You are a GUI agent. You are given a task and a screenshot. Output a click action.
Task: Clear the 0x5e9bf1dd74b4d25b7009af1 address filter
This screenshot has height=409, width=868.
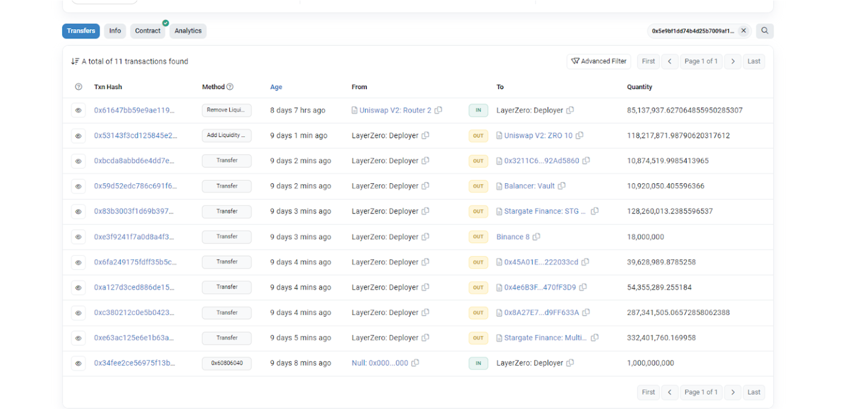pyautogui.click(x=743, y=31)
